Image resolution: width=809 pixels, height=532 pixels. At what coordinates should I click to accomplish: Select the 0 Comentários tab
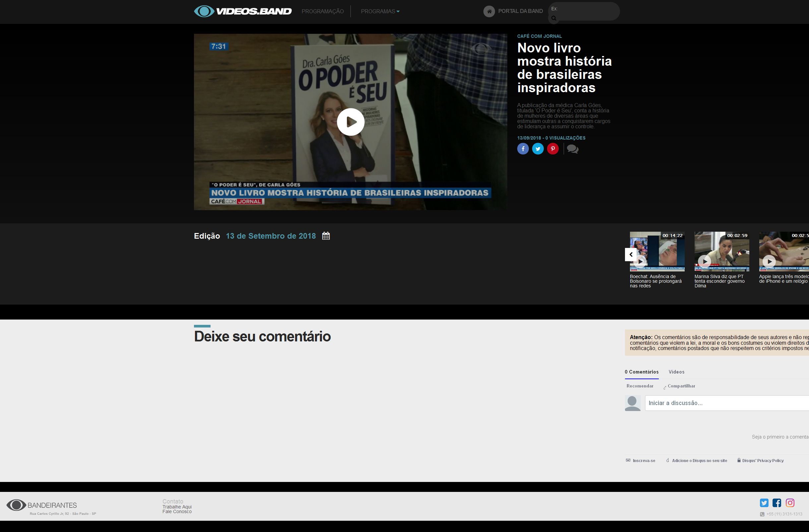coord(642,372)
